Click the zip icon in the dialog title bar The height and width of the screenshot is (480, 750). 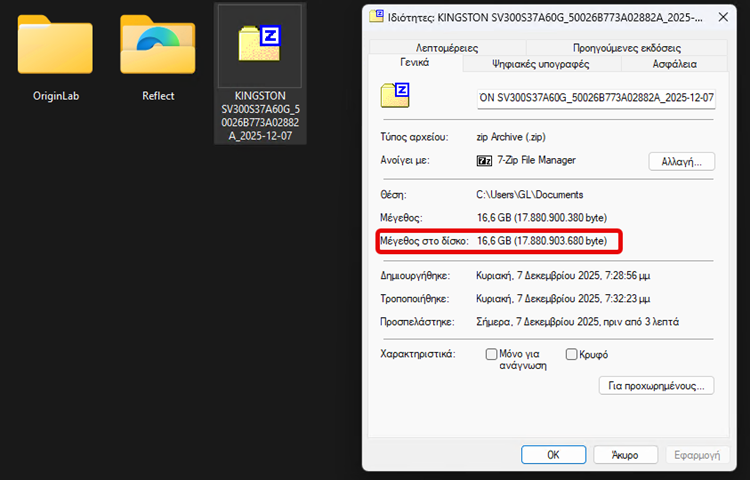pos(376,17)
